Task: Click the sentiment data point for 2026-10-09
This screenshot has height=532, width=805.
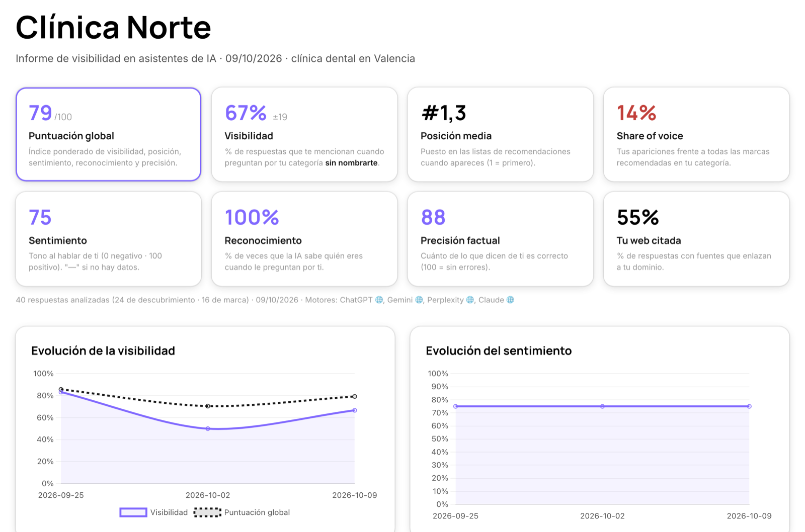Action: tap(749, 406)
